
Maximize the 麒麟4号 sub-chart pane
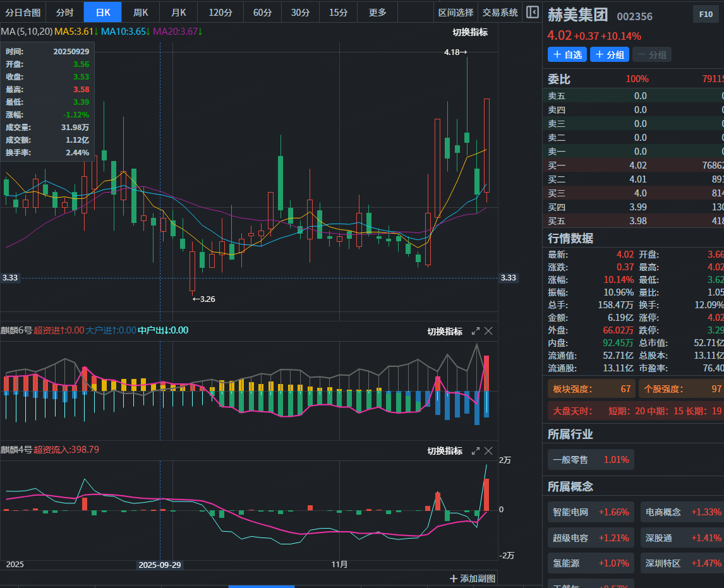[476, 450]
